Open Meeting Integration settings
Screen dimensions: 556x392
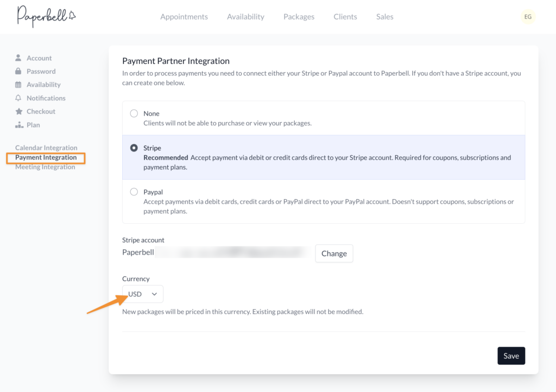(45, 167)
